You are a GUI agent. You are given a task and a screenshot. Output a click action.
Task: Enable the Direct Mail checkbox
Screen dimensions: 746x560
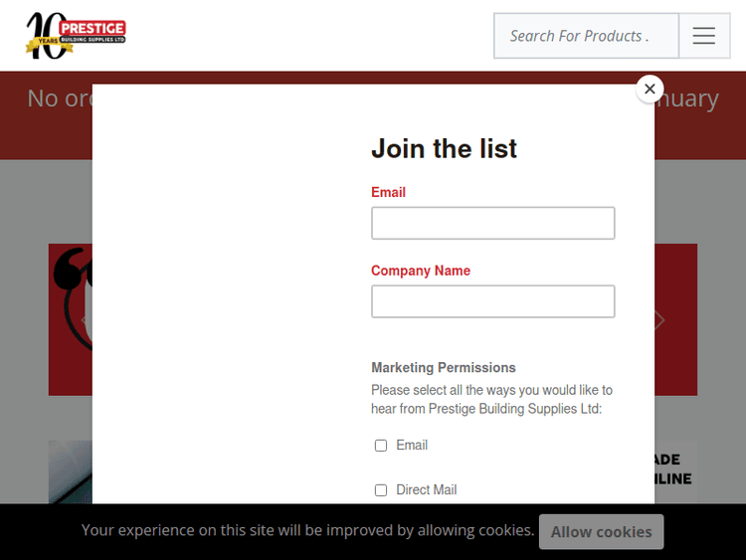[381, 490]
